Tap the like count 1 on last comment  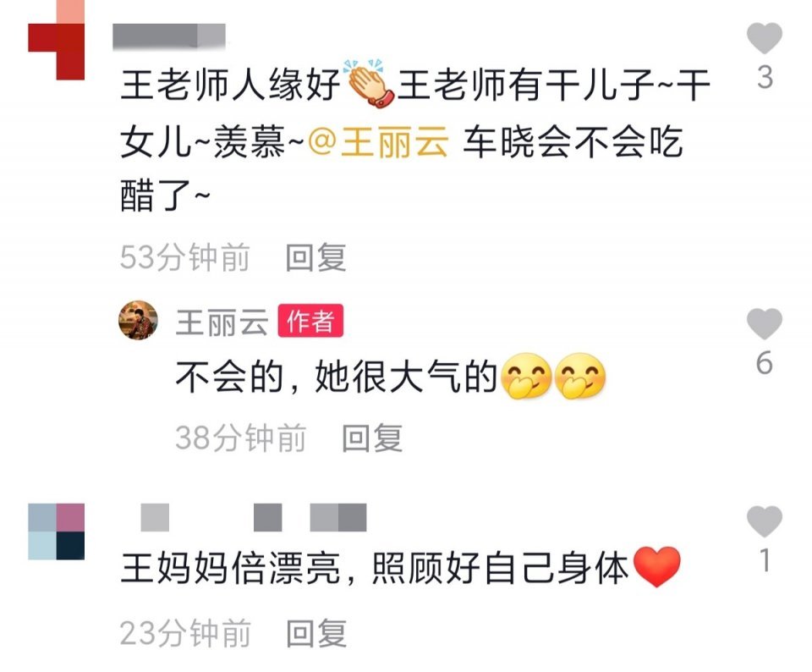pyautogui.click(x=765, y=560)
